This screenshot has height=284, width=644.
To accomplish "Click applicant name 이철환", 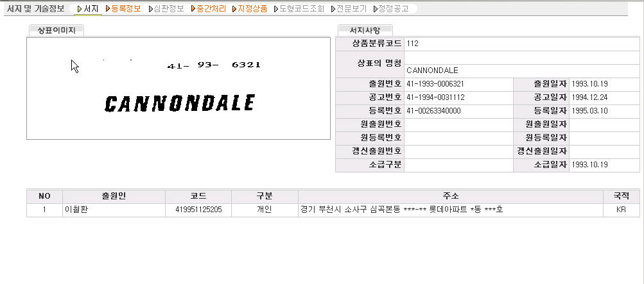I will click(x=76, y=210).
